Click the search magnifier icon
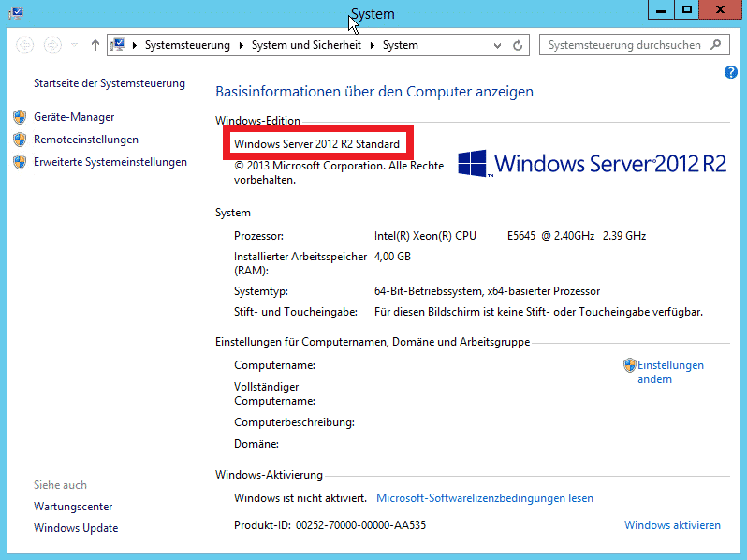The height and width of the screenshot is (560, 747). point(715,45)
